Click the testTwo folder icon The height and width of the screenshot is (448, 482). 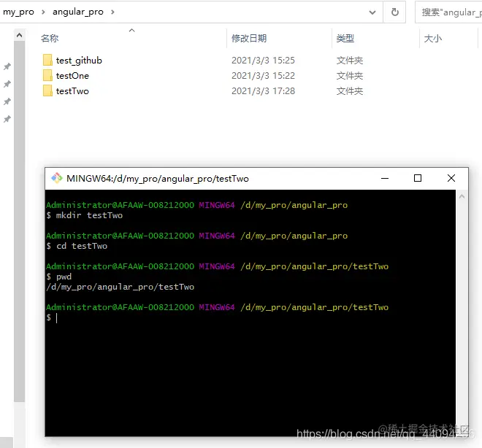tap(47, 91)
